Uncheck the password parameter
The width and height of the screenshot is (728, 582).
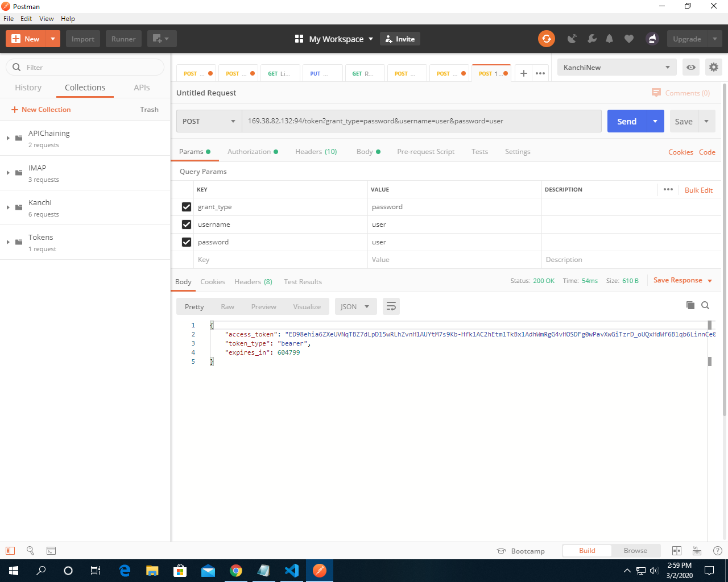(186, 242)
